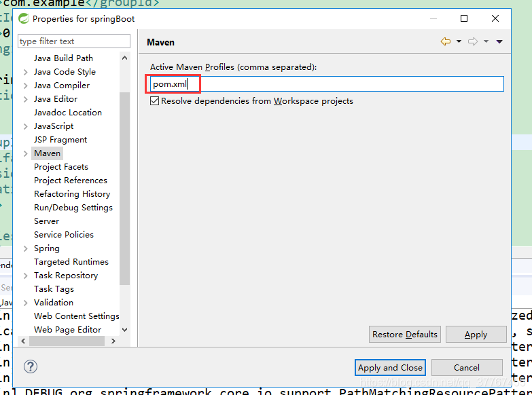Cancel the properties dialog
Image resolution: width=532 pixels, height=395 pixels.
pos(467,368)
